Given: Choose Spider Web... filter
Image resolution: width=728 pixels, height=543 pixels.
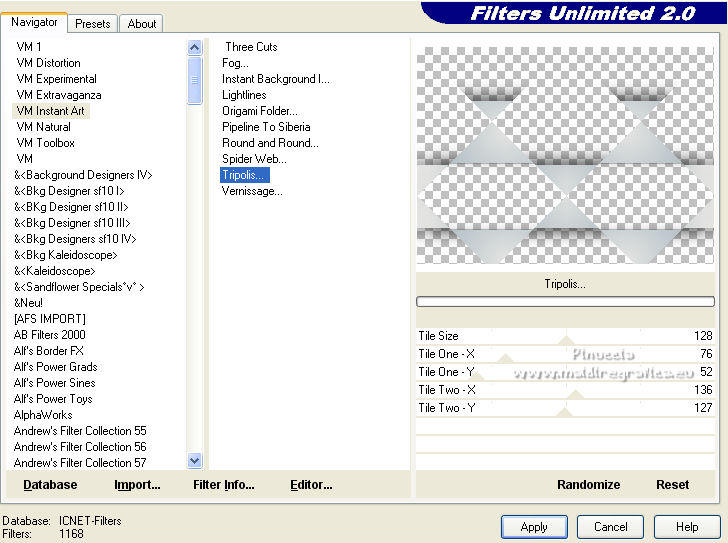Looking at the screenshot, I should coord(254,159).
